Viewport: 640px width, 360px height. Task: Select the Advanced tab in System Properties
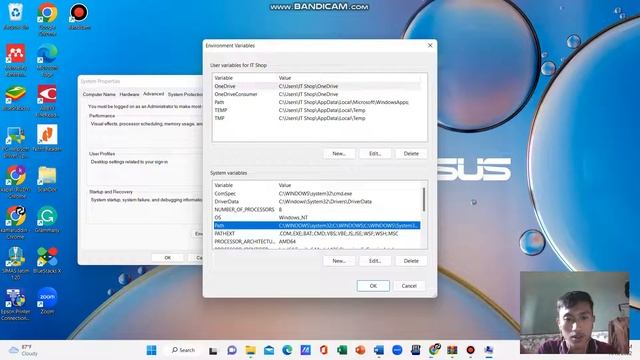point(153,94)
